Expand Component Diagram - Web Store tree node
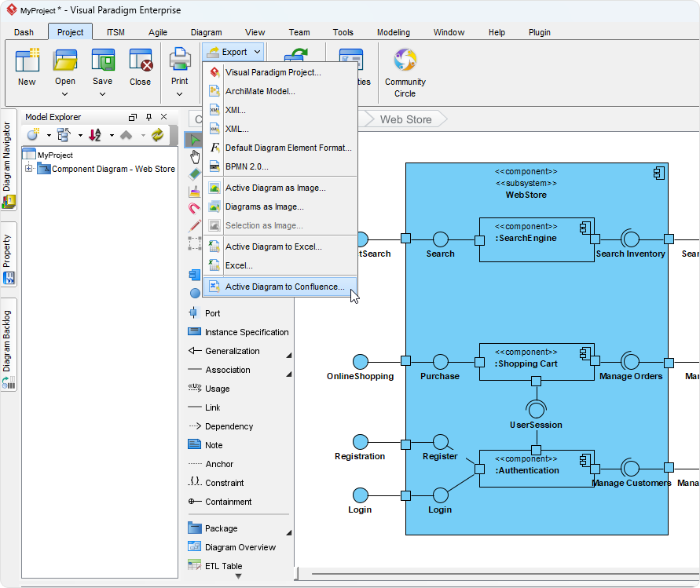The width and height of the screenshot is (700, 588). [x=29, y=169]
